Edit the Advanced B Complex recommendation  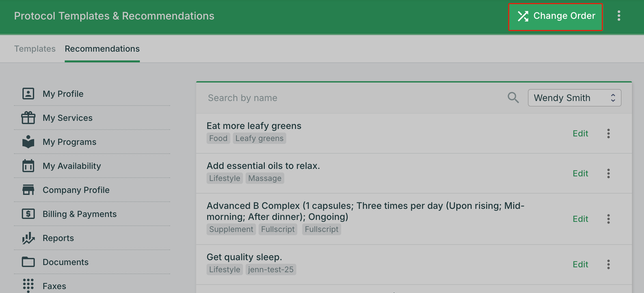click(x=580, y=219)
